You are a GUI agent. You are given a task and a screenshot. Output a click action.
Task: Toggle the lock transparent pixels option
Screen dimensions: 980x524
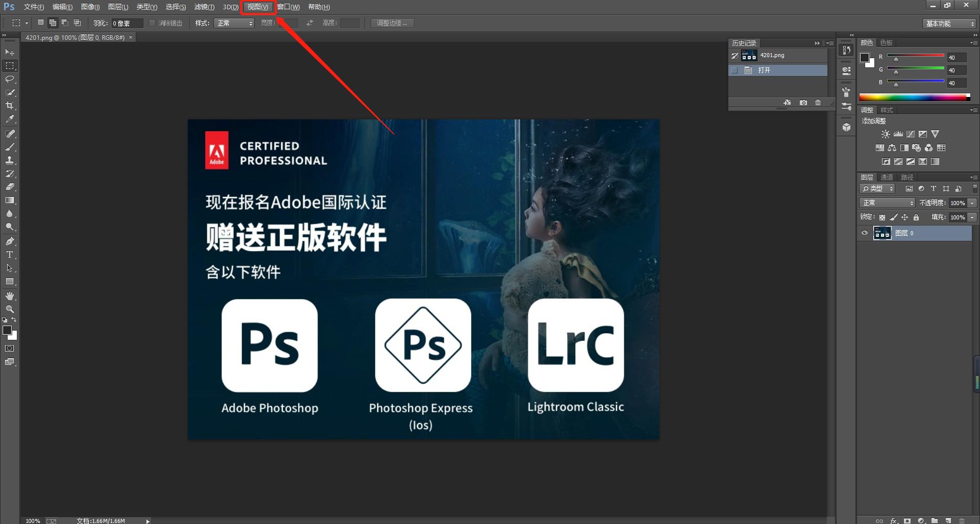tap(882, 216)
